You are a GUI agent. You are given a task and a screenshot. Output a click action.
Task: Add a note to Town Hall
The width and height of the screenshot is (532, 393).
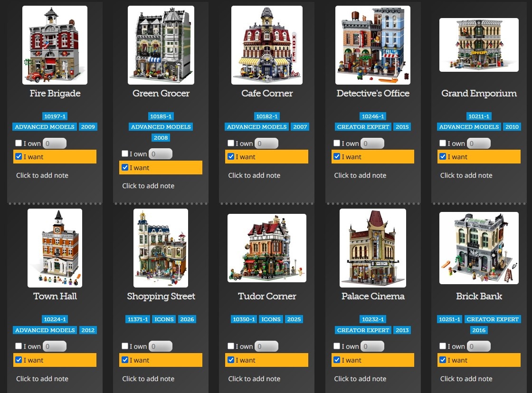[42, 379]
